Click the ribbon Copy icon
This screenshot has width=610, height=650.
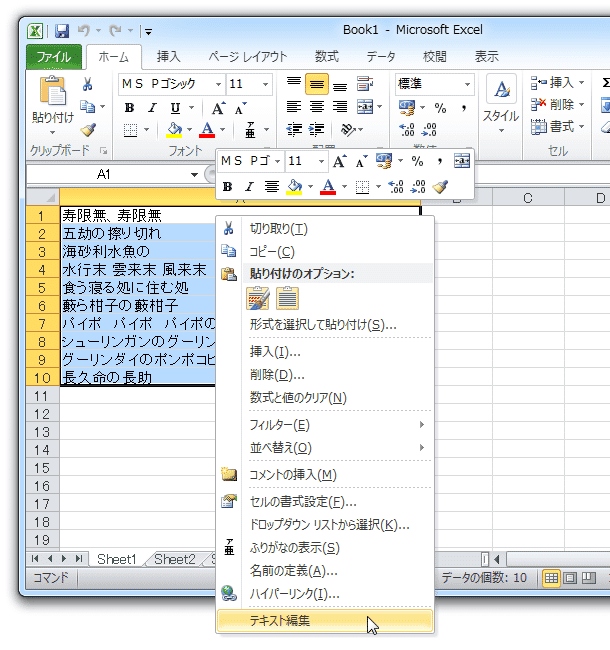(x=87, y=107)
